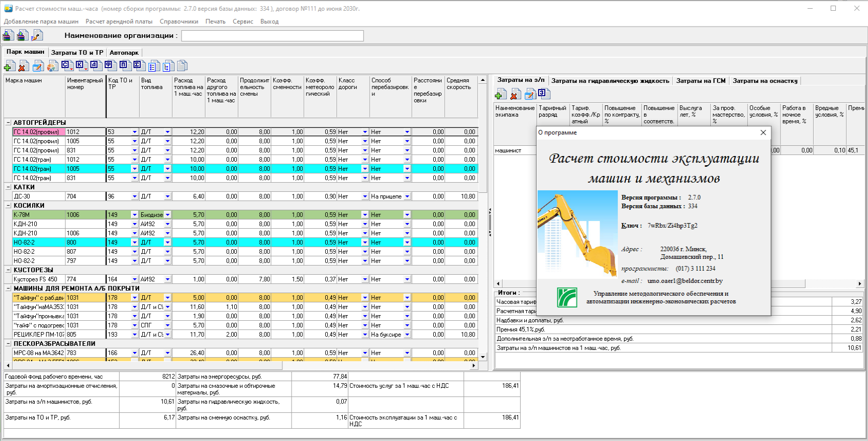Switch to the Автопарк tab
The width and height of the screenshot is (868, 441).
coord(124,53)
